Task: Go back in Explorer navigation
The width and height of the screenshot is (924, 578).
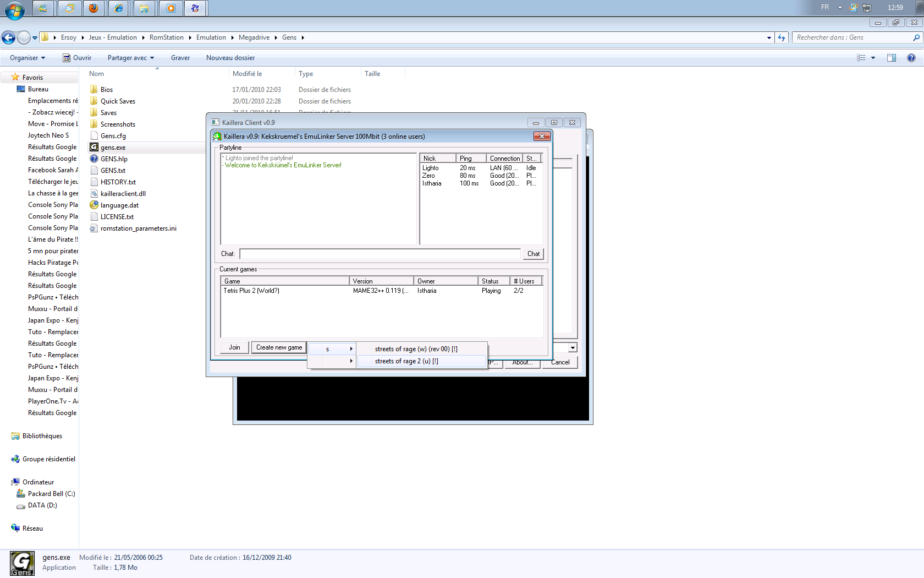Action: click(8, 37)
